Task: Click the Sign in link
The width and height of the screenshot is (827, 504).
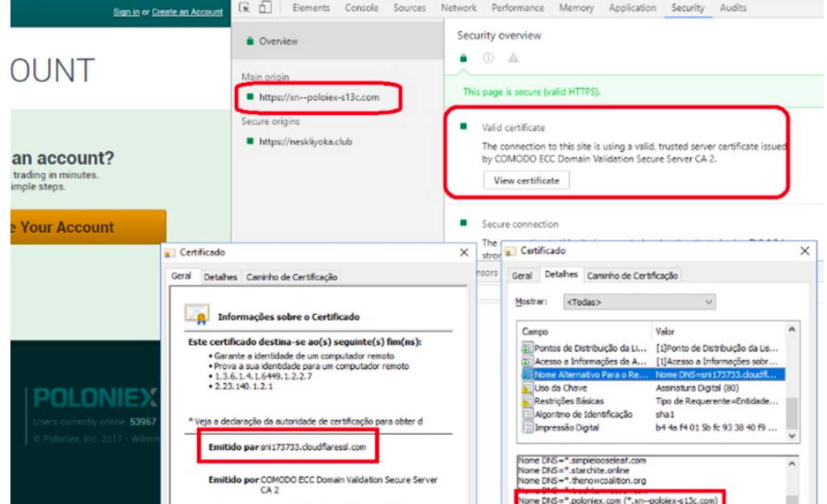Action: click(126, 11)
